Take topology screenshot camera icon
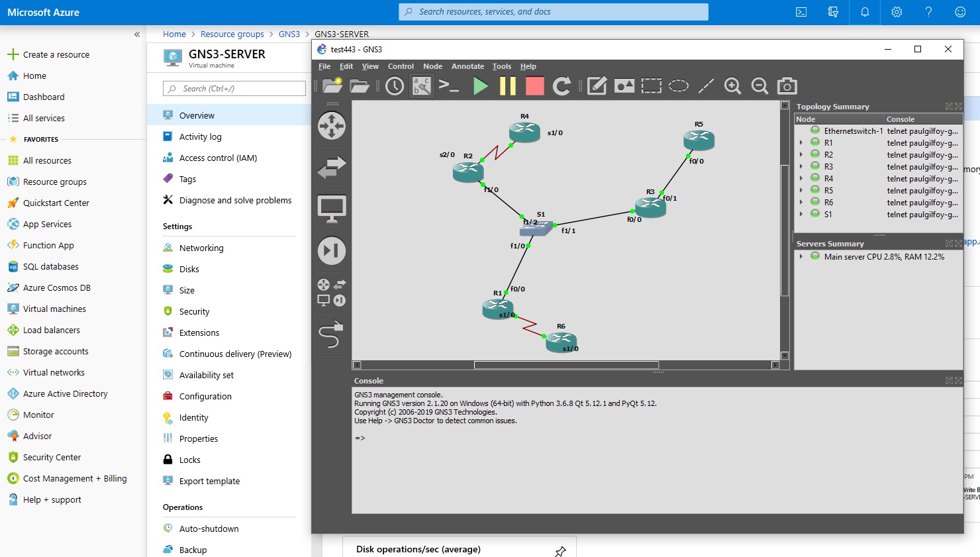The image size is (980, 557). pos(787,85)
